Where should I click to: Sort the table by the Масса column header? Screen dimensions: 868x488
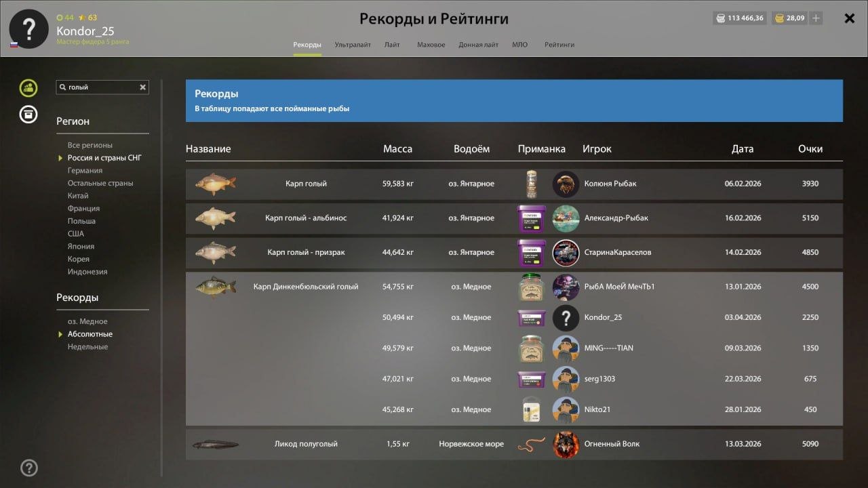397,149
